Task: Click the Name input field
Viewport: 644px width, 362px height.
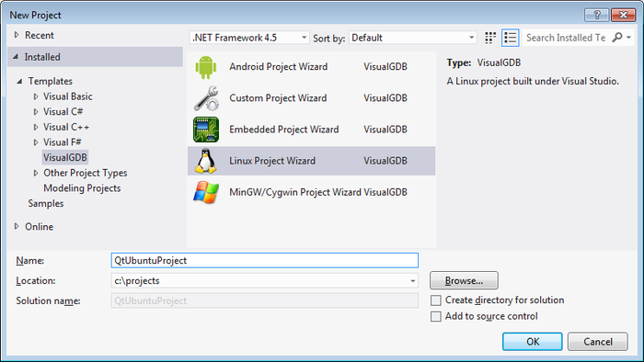Action: (x=265, y=261)
